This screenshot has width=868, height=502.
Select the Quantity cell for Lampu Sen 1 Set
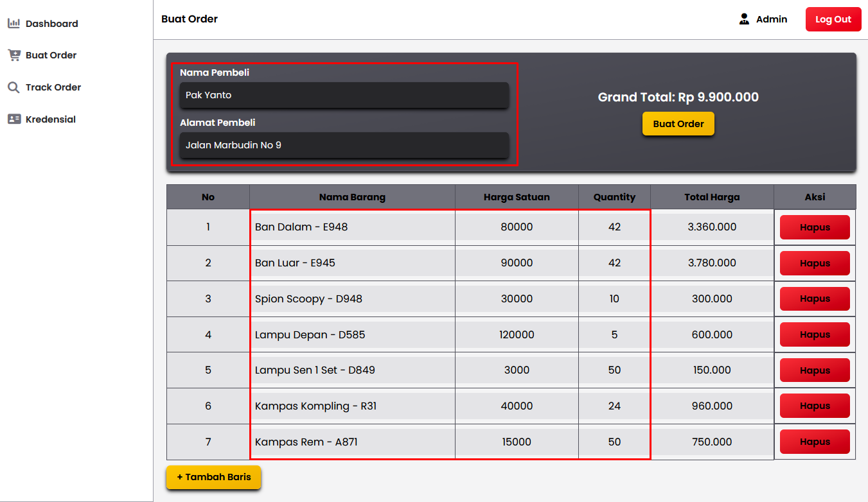tap(614, 370)
